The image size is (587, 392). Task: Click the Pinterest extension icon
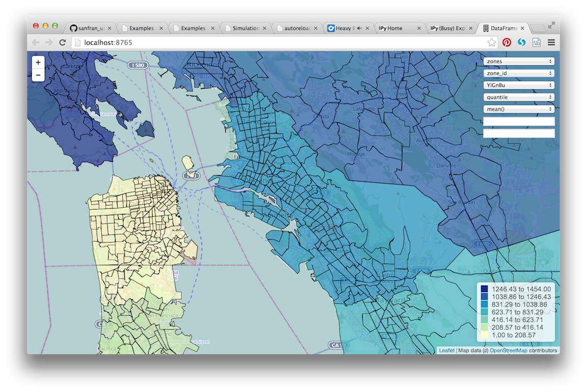click(507, 43)
